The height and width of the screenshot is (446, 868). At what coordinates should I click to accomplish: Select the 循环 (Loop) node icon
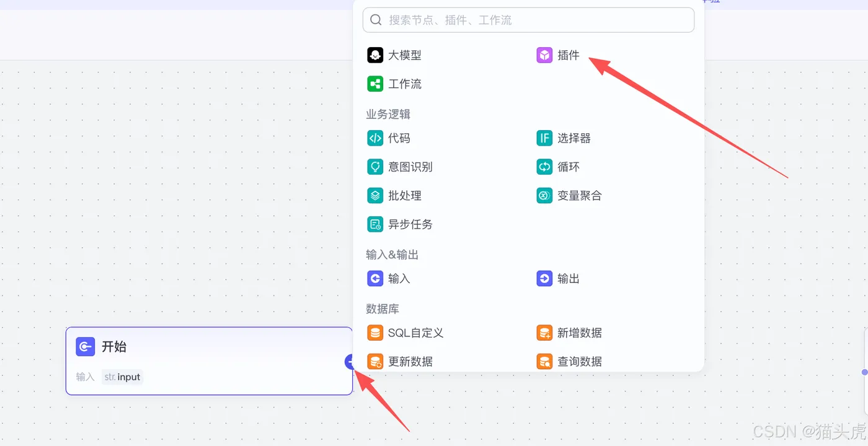coord(544,167)
